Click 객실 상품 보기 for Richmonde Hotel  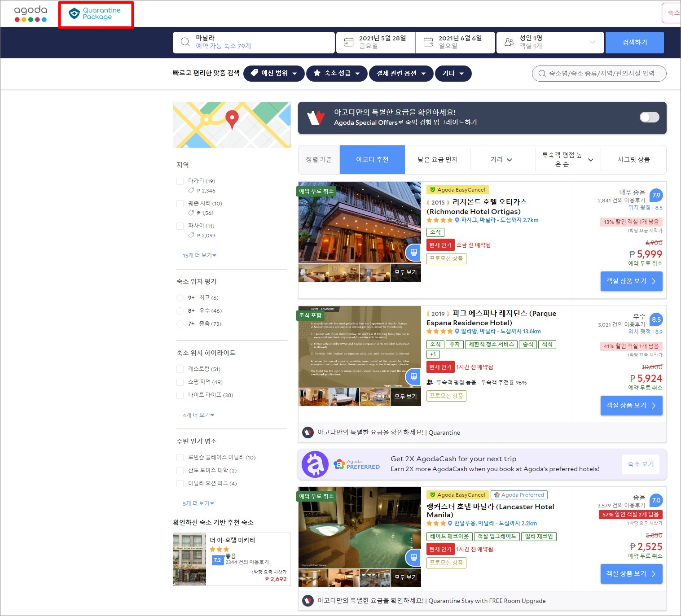pos(631,281)
